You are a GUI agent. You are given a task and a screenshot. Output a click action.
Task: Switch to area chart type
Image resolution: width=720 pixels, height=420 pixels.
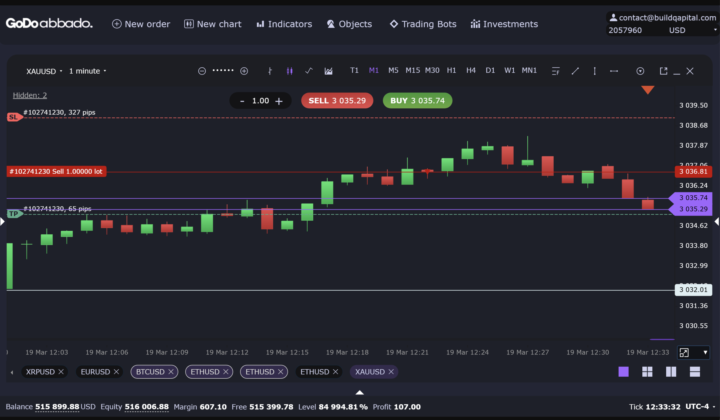click(328, 71)
